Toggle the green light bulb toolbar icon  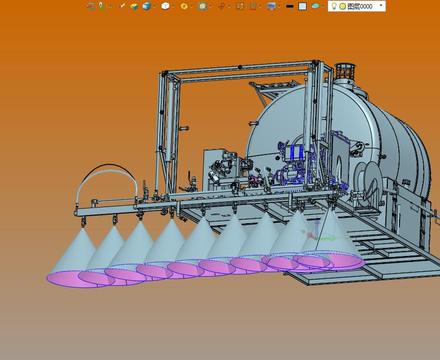click(x=102, y=6)
